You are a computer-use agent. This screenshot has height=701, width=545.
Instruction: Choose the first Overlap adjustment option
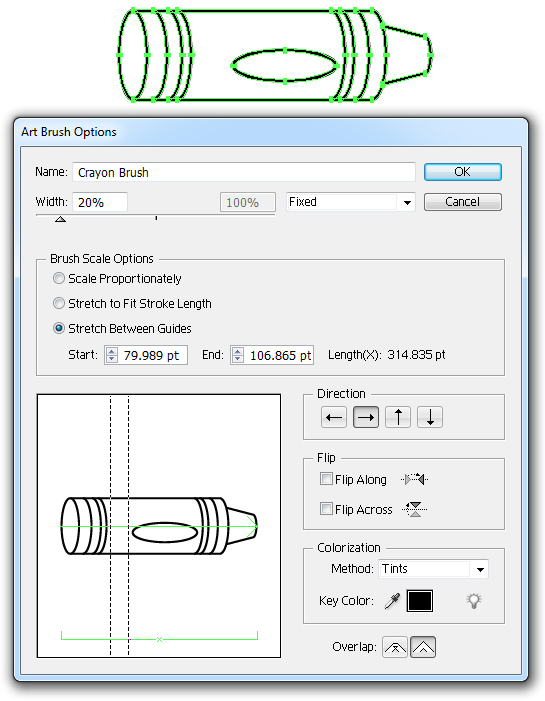[395, 647]
